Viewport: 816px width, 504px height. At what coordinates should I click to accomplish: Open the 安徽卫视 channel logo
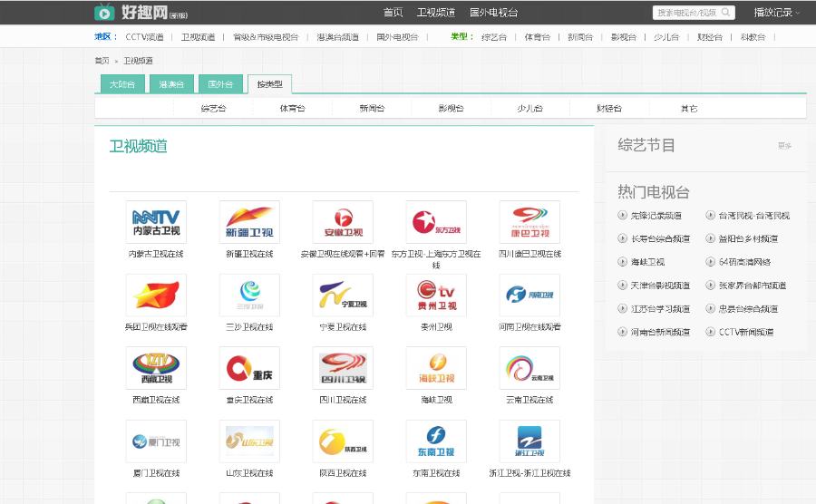[x=343, y=222]
